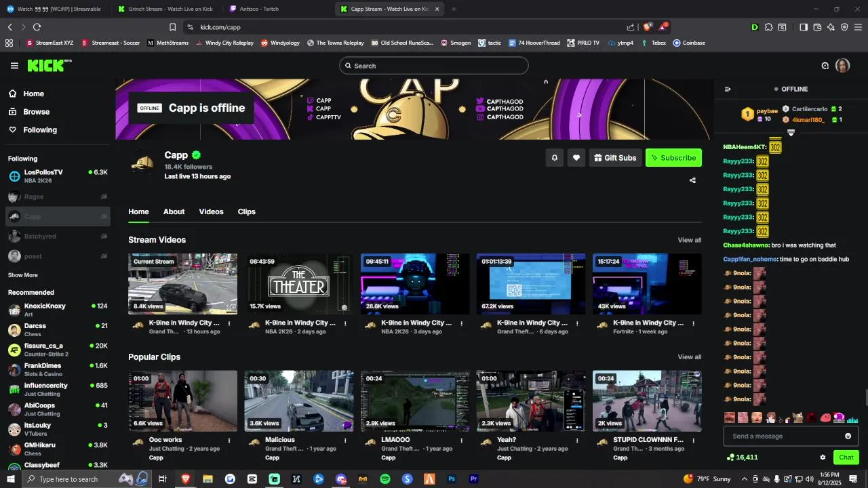Bookmark this page in the address bar
868x488 pixels.
click(172, 27)
